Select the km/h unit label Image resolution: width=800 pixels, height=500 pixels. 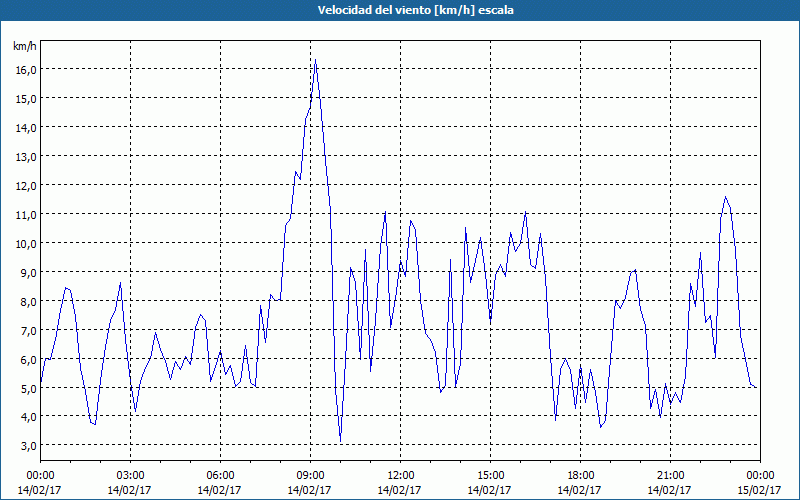coord(24,46)
